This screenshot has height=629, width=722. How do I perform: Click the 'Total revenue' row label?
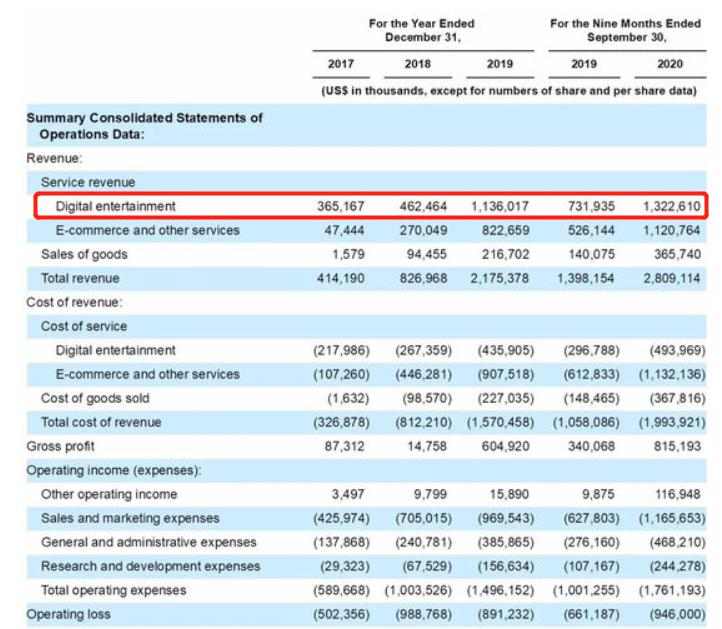[x=80, y=278]
